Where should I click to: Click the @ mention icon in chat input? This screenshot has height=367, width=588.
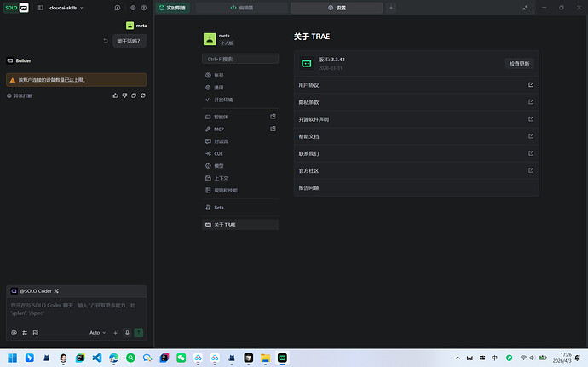pyautogui.click(x=14, y=332)
